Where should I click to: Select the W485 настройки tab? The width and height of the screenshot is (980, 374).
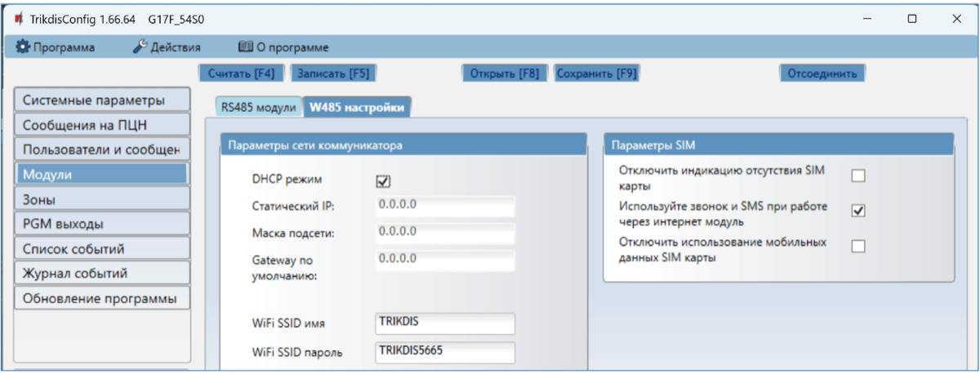tap(356, 108)
